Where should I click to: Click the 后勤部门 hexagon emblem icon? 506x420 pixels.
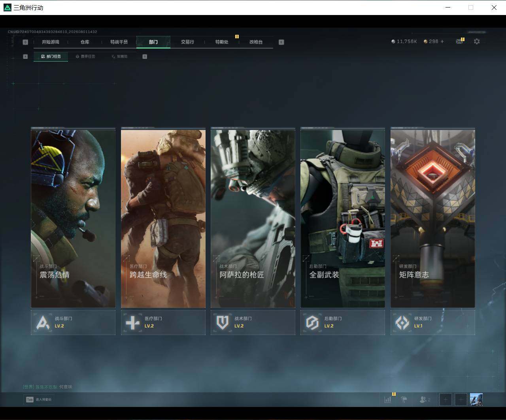tap(312, 323)
